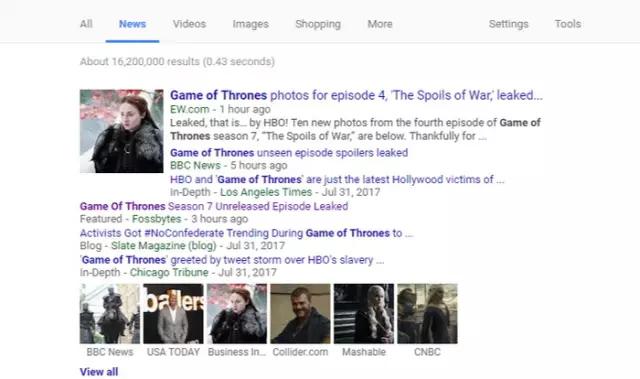Viewport: 640px width, 379px height.
Task: Open the Videos tab
Action: (x=189, y=24)
